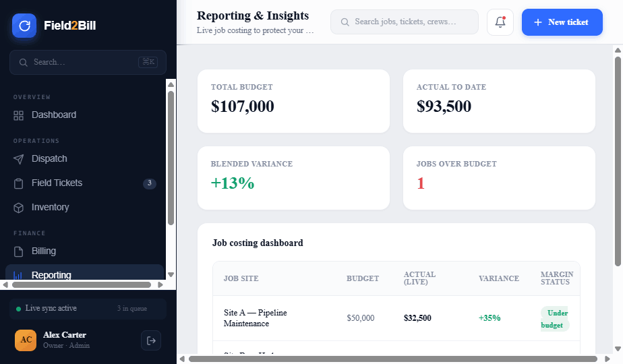Go to the Dispatch page
This screenshot has width=623, height=364.
[85, 159]
